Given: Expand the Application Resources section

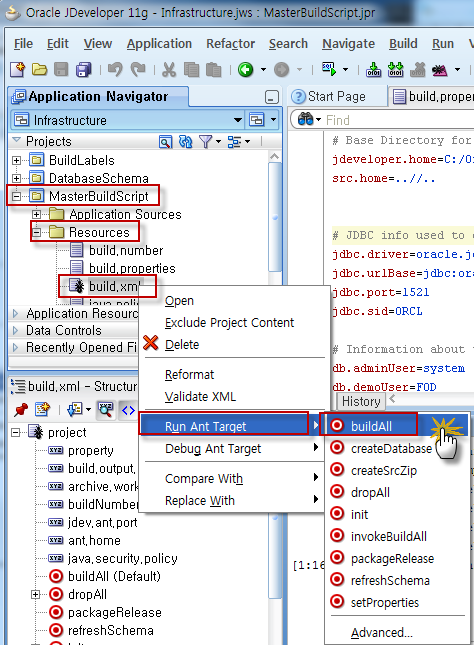Looking at the screenshot, I should [x=15, y=313].
